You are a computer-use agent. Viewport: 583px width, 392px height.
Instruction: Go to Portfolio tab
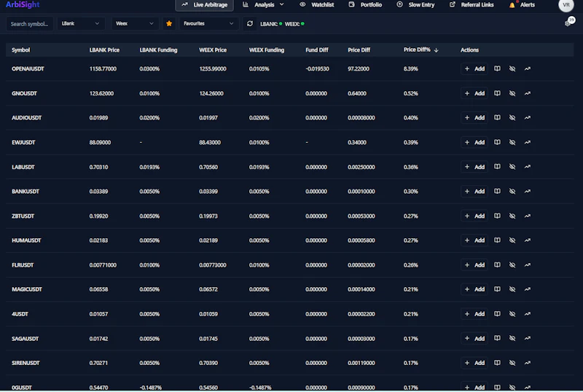[365, 5]
